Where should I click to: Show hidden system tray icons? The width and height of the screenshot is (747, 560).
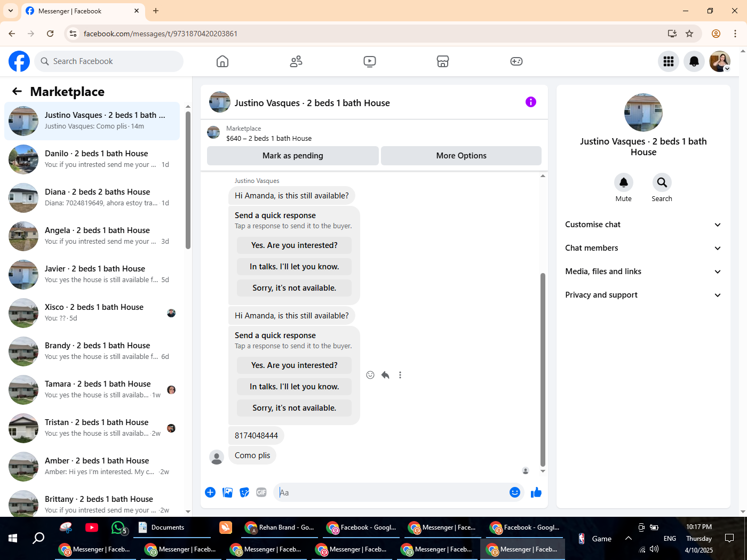[629, 539]
